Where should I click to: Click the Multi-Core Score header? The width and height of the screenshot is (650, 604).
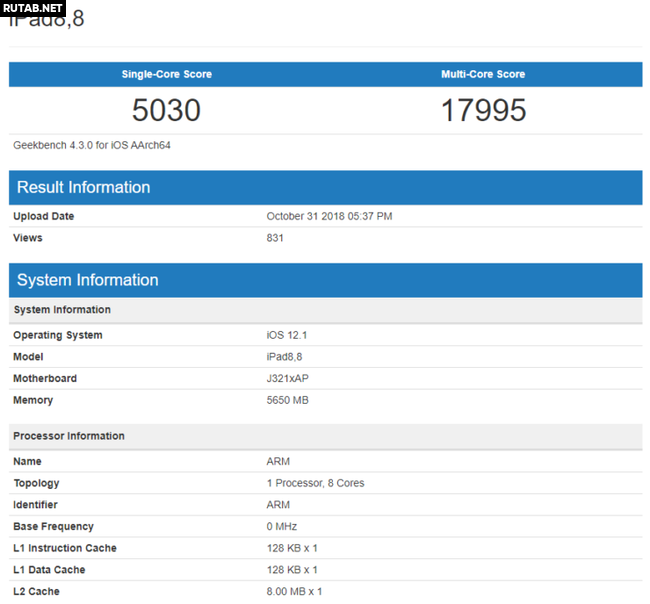pyautogui.click(x=483, y=74)
